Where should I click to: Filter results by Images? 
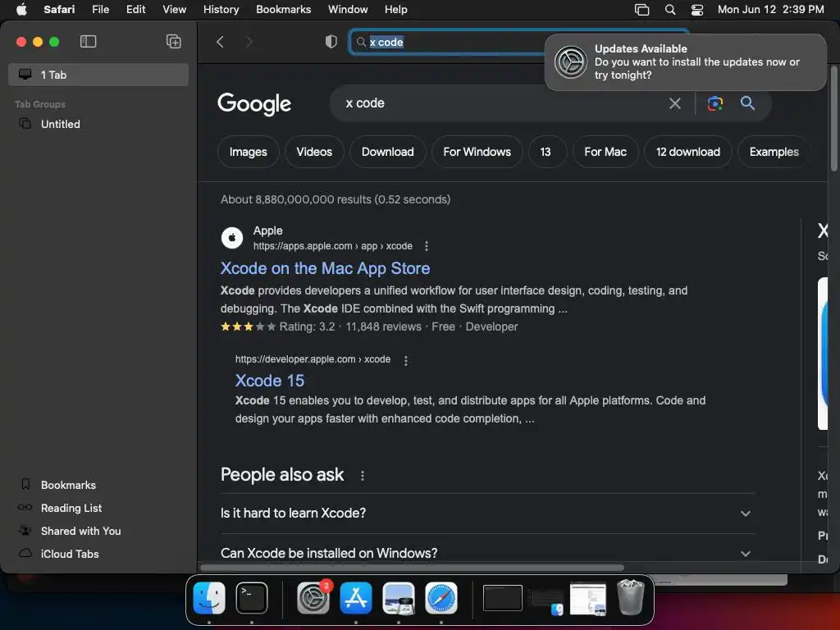[x=248, y=152]
